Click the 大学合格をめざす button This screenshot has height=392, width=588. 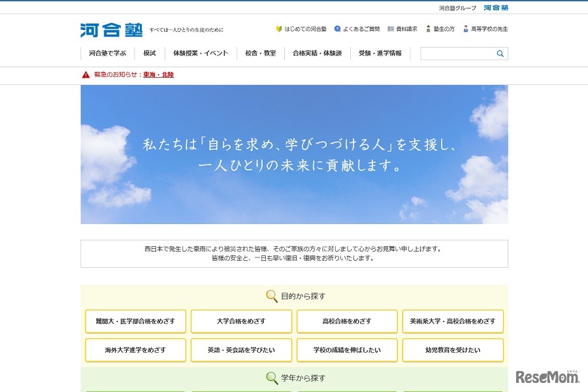(x=241, y=321)
